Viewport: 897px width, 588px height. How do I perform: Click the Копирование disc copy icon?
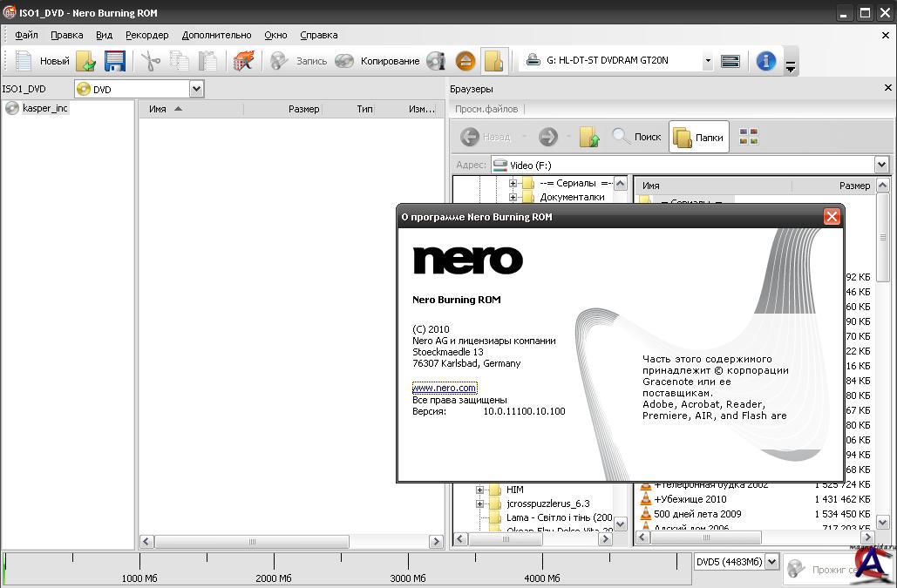point(345,61)
